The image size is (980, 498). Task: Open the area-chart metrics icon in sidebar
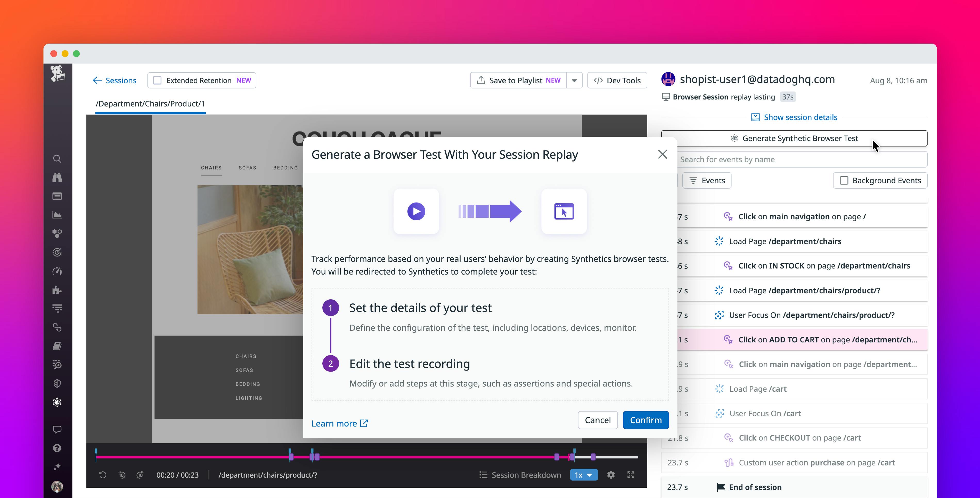pos(57,215)
